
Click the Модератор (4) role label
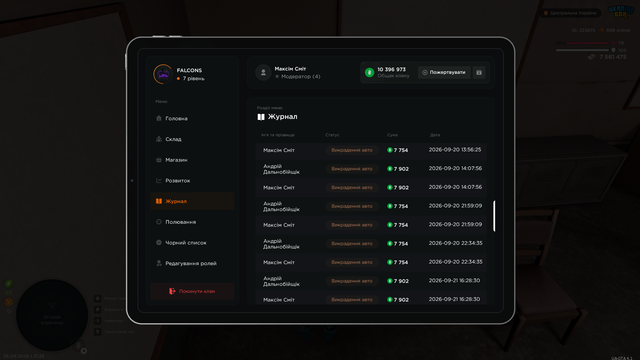point(300,76)
